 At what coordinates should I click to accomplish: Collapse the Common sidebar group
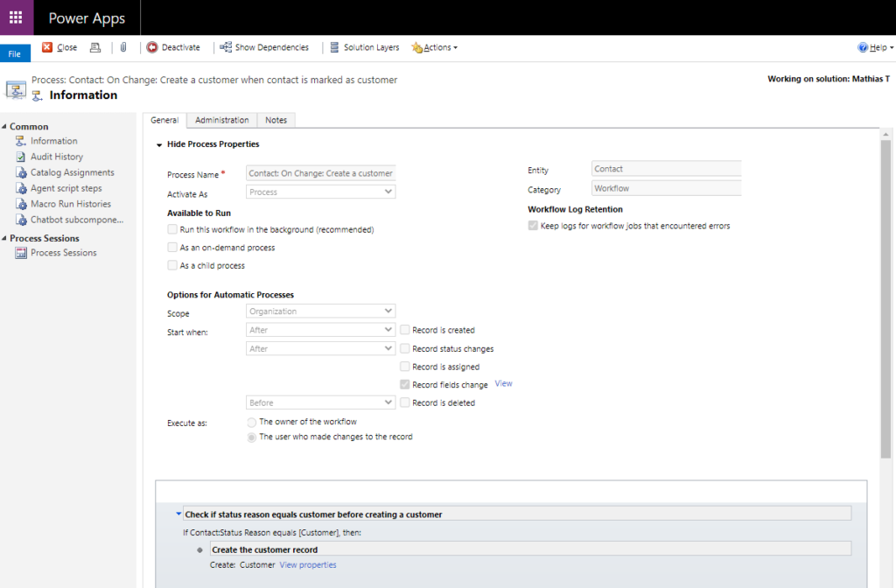click(4, 126)
